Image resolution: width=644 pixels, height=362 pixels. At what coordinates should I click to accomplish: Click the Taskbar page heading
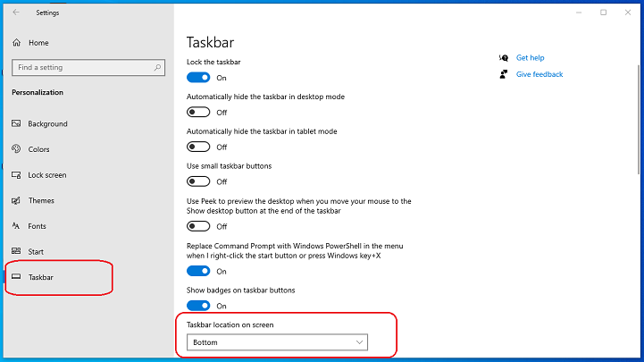coord(210,42)
